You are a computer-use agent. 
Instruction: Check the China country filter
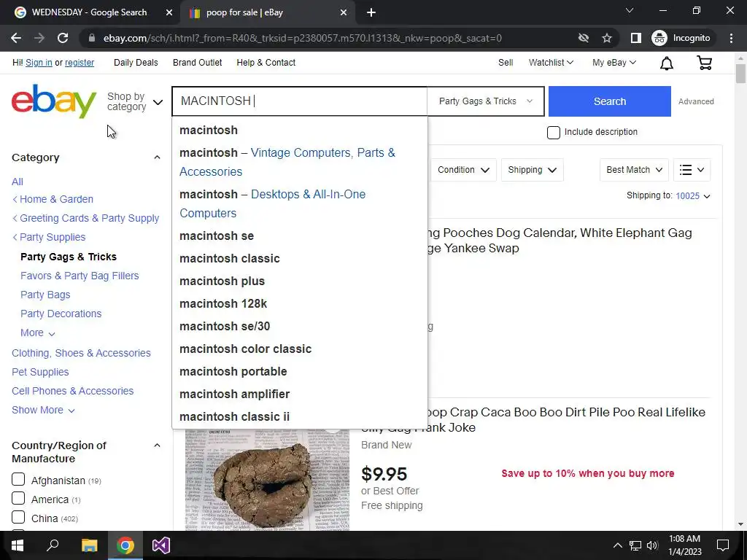click(x=18, y=517)
